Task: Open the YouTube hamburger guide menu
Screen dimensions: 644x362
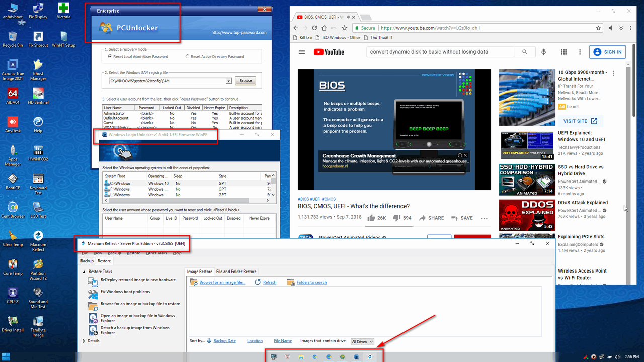Action: pos(302,52)
